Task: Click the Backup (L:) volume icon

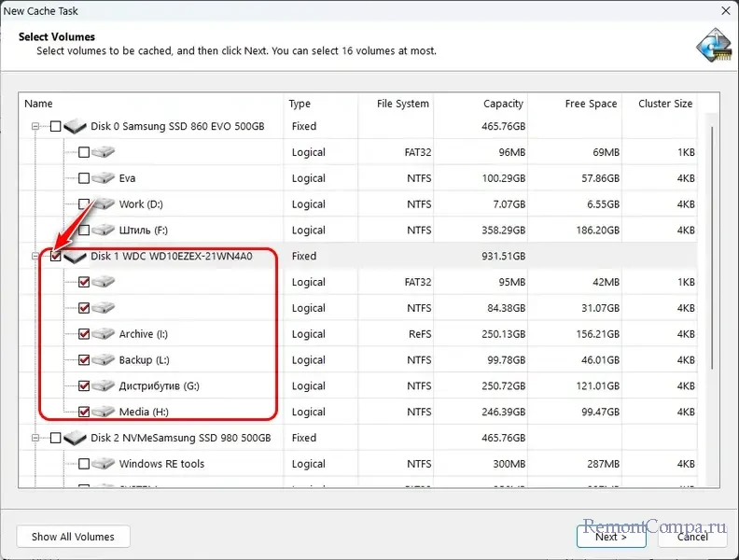Action: (x=104, y=360)
